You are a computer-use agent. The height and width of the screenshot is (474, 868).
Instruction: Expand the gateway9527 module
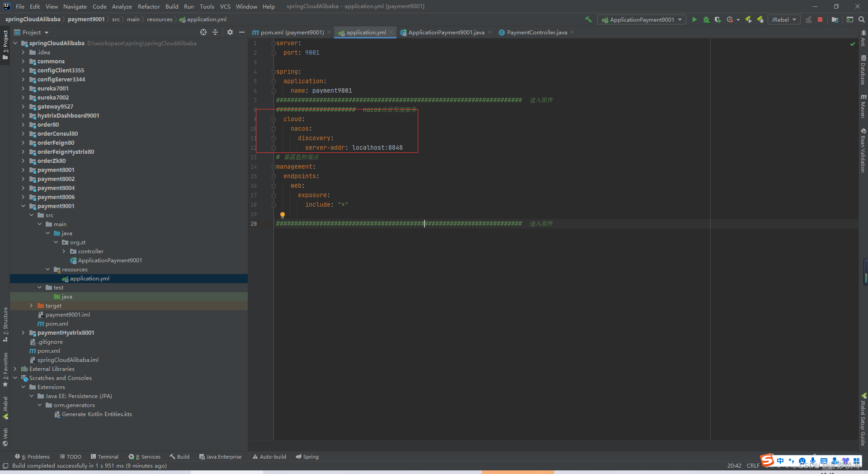point(23,107)
